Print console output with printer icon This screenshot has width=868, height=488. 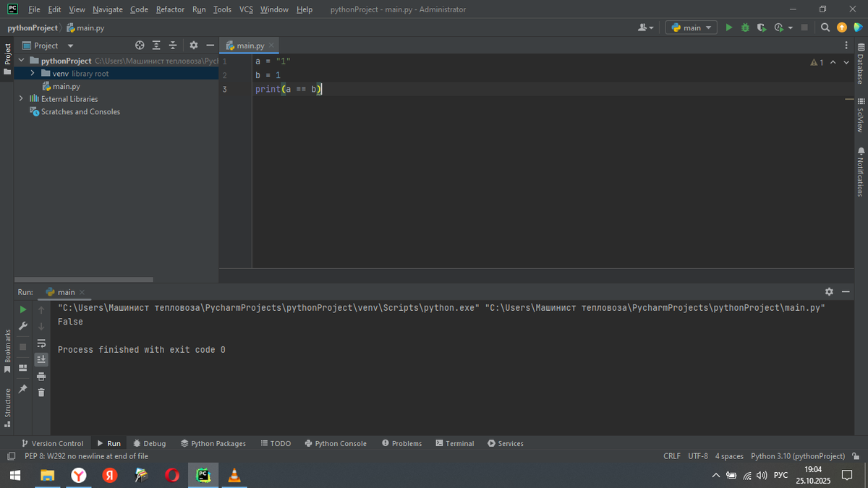pos(41,376)
